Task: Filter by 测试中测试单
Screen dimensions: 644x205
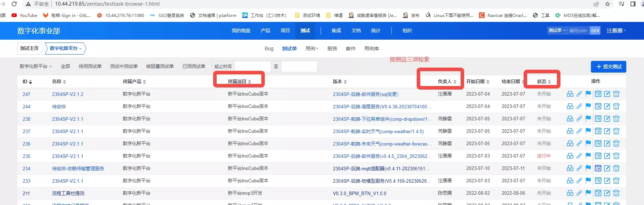Action: coord(124,67)
